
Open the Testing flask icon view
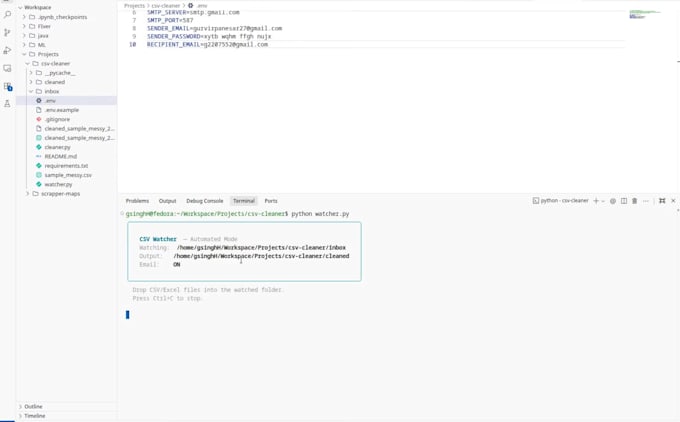tap(7, 104)
